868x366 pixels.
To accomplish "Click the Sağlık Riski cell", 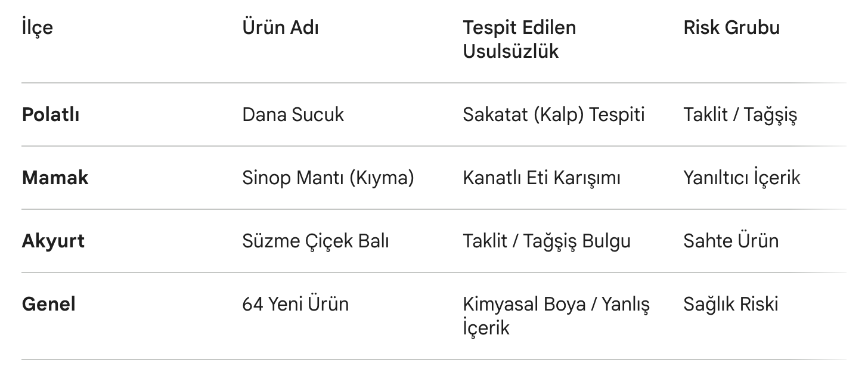I will pyautogui.click(x=731, y=304).
